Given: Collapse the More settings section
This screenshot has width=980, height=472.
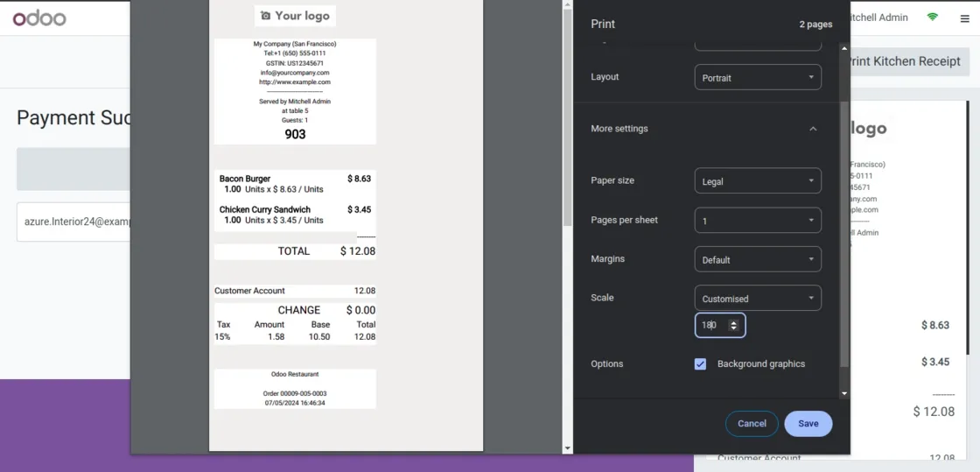Looking at the screenshot, I should [813, 129].
